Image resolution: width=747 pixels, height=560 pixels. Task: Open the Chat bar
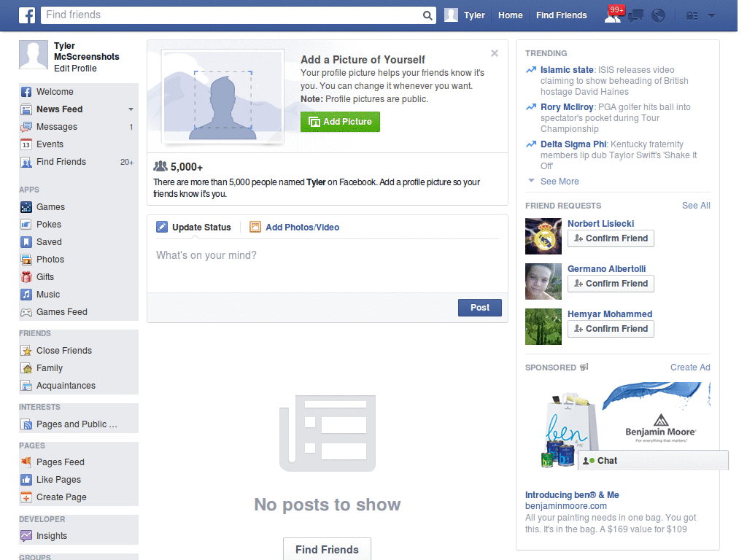(x=653, y=461)
